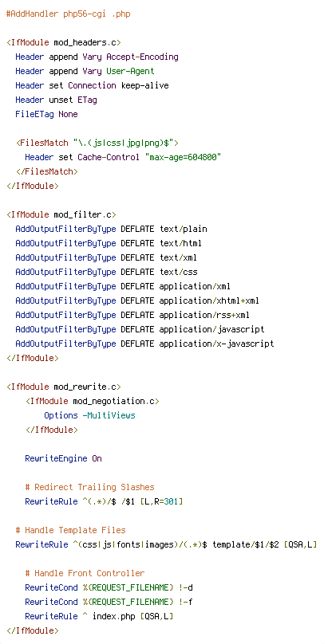Click the Header set Connection keep-alive line
Screen dimensions: 324x644
pyautogui.click(x=92, y=86)
